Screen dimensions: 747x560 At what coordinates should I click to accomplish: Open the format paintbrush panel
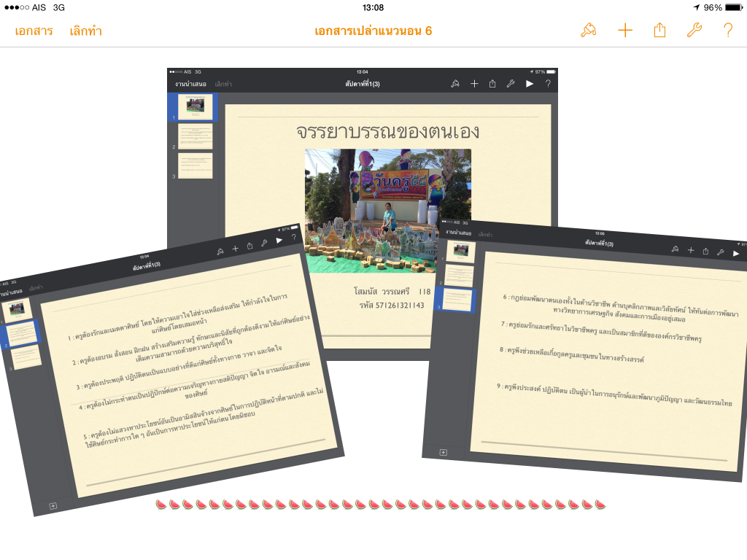point(589,31)
